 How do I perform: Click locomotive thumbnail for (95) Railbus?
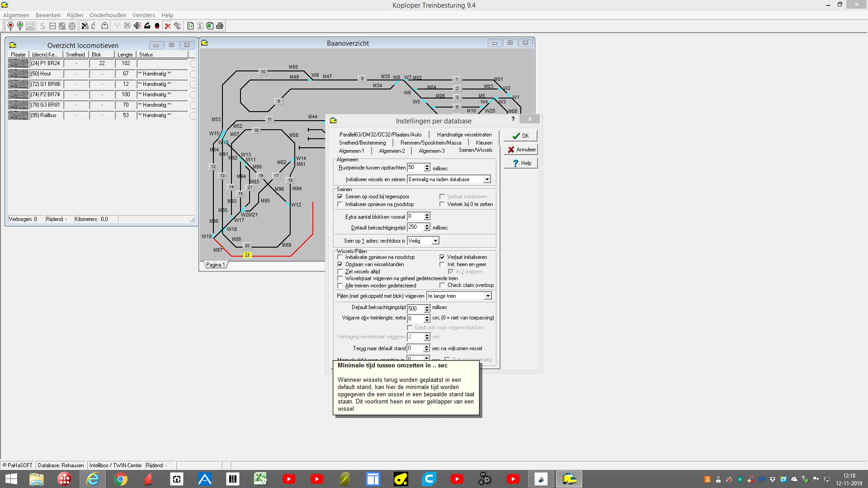point(18,115)
